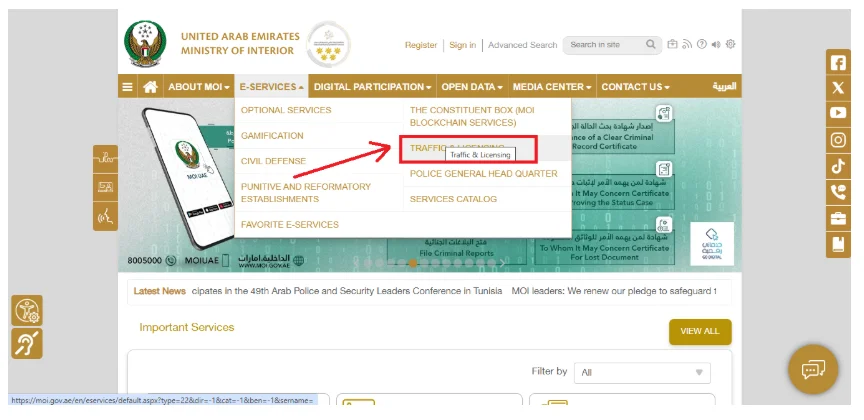Select PUNITIVE AND REFORMATORY ESTABLISHMENTS item

[x=306, y=193]
